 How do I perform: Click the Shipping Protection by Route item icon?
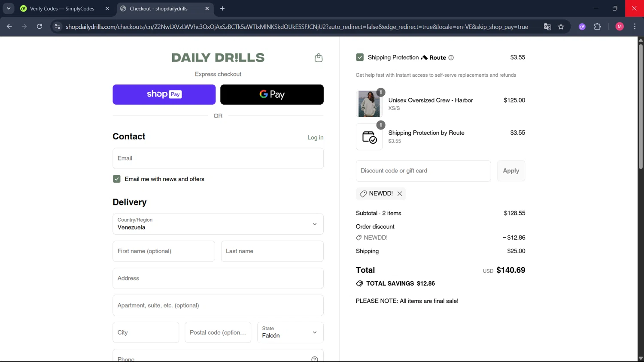pyautogui.click(x=369, y=137)
